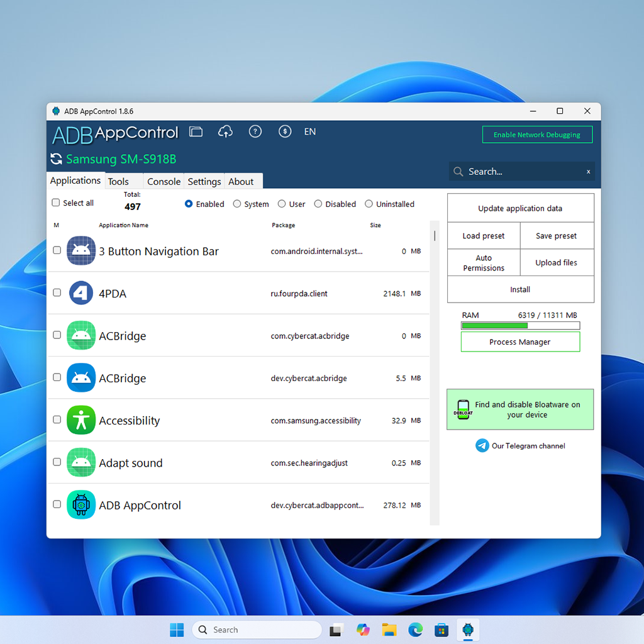This screenshot has width=644, height=644.
Task: Click the Accessibility app icon
Action: tap(81, 419)
